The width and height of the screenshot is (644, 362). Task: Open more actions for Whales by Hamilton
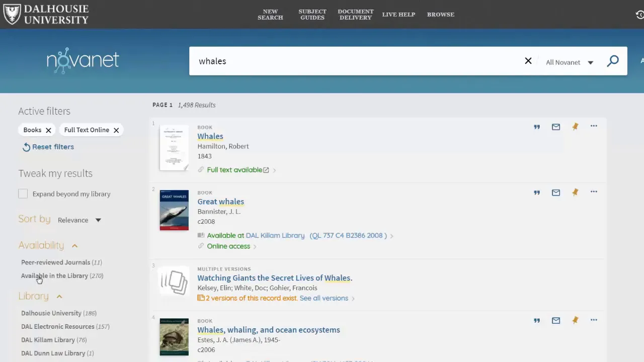[x=594, y=126]
